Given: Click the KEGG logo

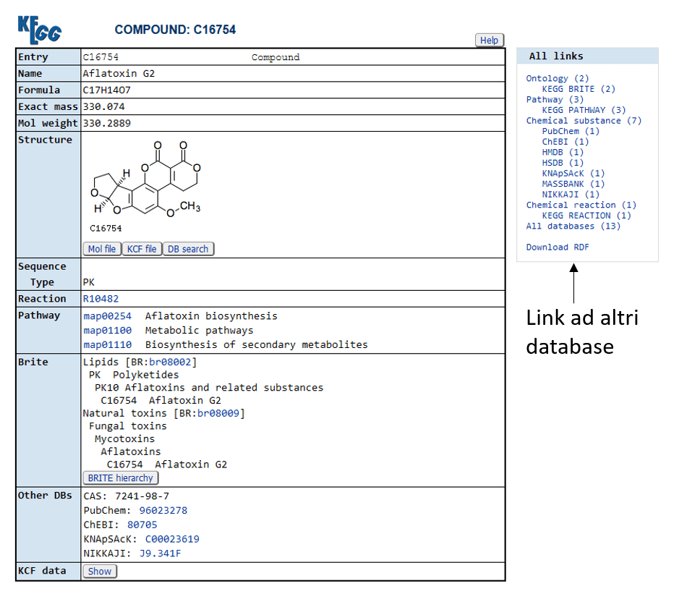Looking at the screenshot, I should click(x=40, y=29).
